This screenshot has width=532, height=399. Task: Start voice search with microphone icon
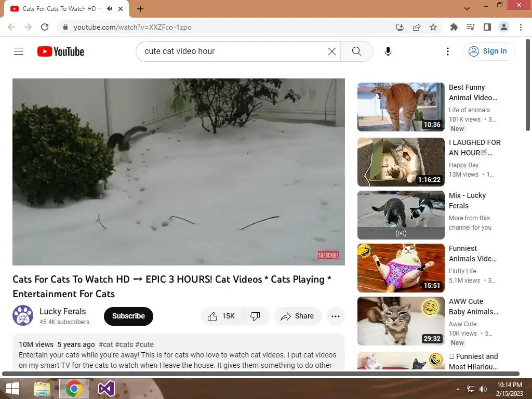[x=388, y=51]
